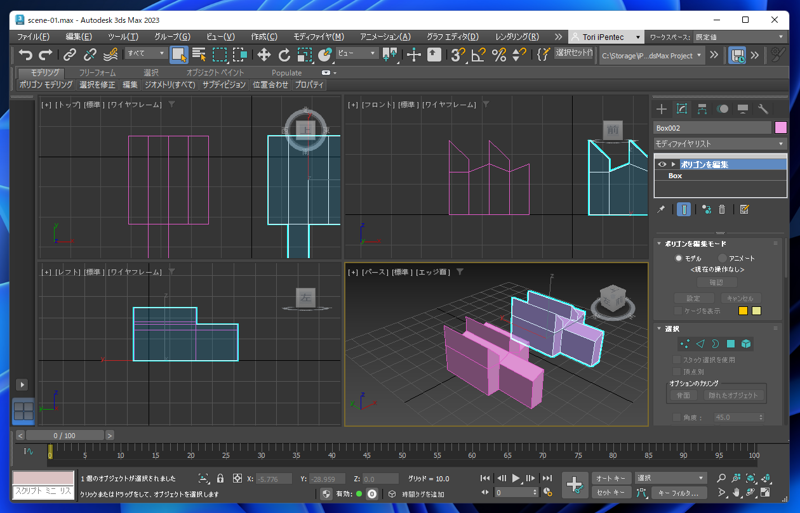Screen dimensions: 800x513
Task: Click the ポリゴン モデリング ribbon button
Action: click(x=46, y=85)
